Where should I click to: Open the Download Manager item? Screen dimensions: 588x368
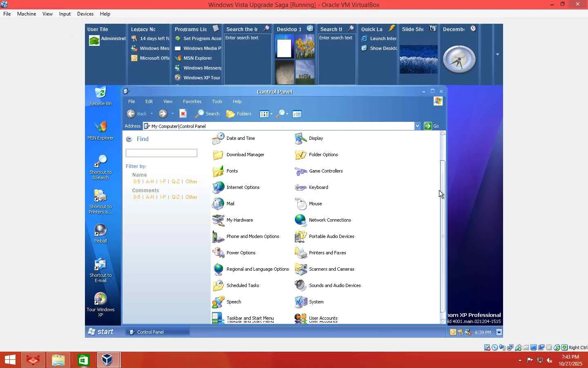(x=238, y=155)
